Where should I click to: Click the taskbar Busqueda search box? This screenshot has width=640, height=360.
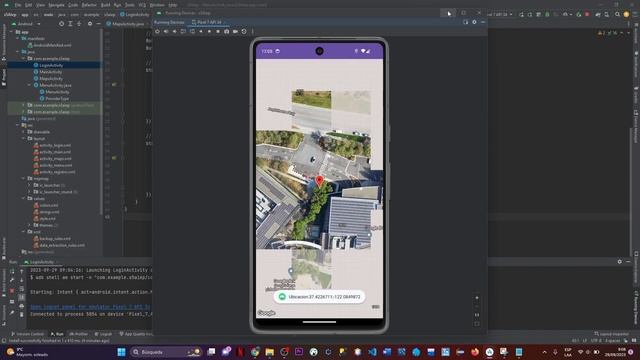166,352
